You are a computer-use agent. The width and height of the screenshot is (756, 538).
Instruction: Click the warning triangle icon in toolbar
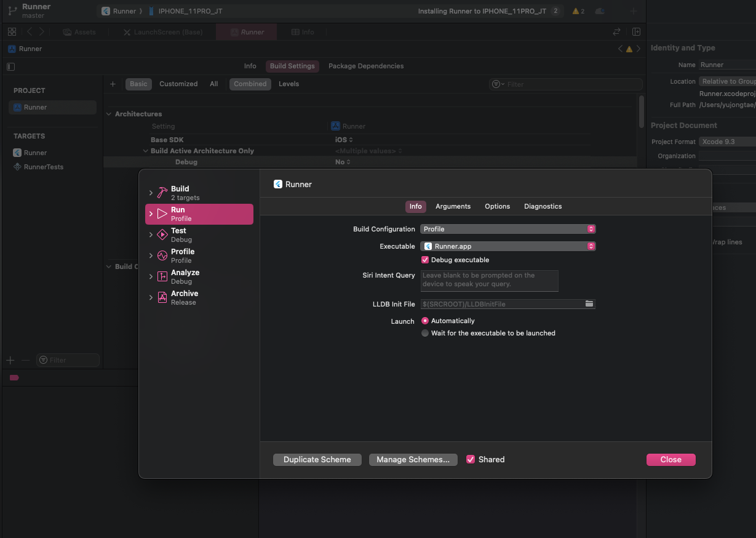point(575,11)
